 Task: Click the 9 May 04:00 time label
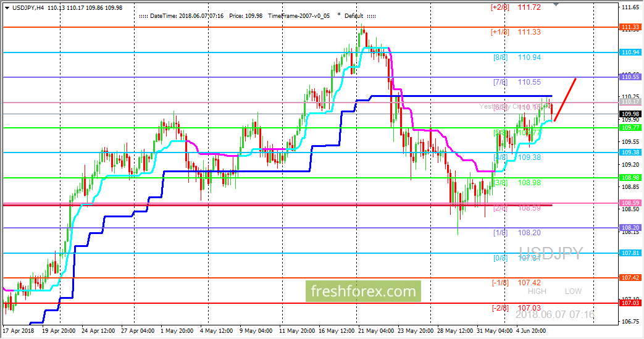[x=256, y=331]
